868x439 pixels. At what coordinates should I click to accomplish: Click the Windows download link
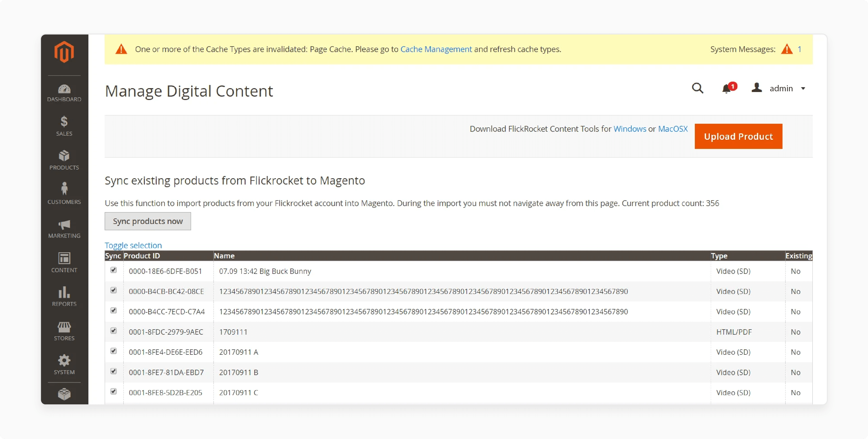[630, 129]
